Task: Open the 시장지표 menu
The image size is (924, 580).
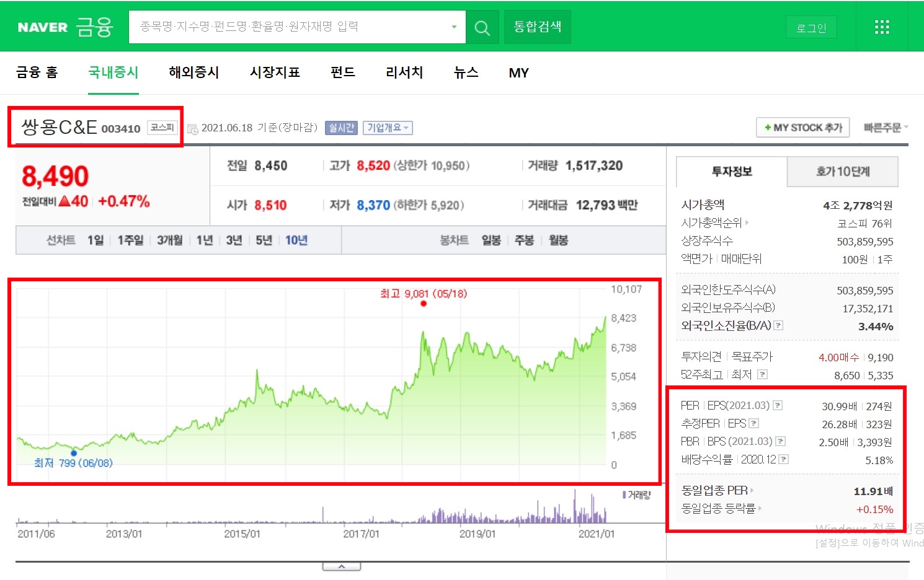Action: point(275,72)
